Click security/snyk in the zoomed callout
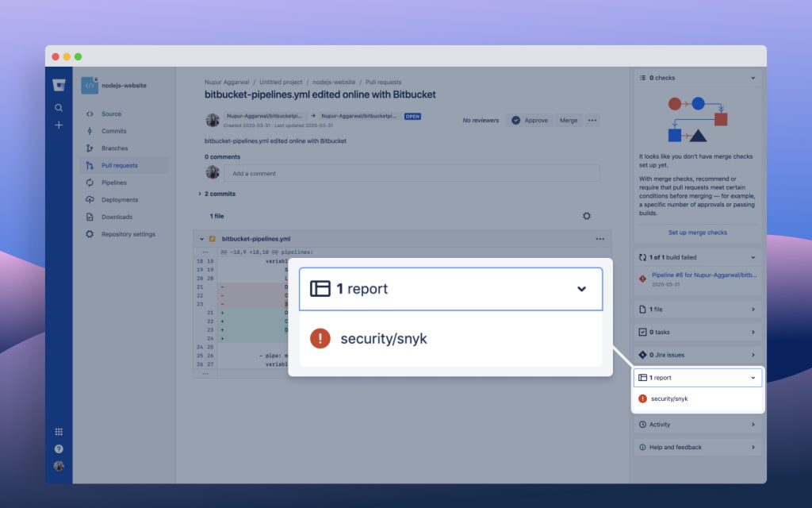This screenshot has width=812, height=508. coord(384,339)
